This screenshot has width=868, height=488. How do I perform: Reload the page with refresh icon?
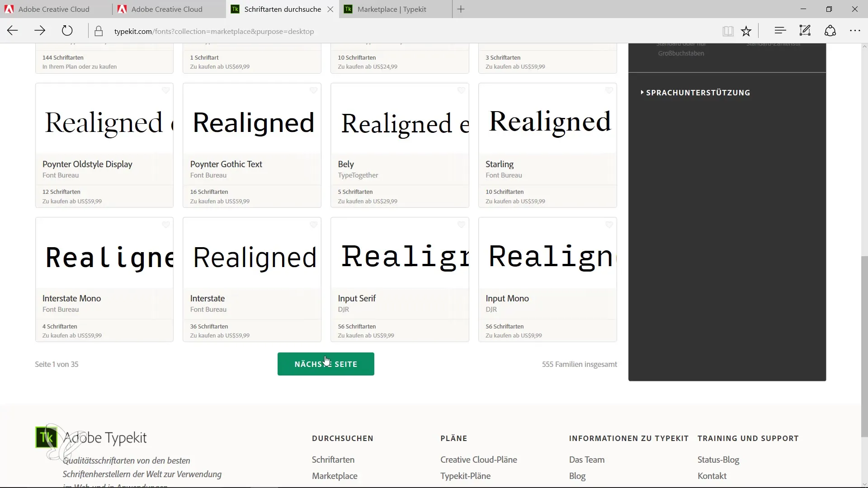67,31
